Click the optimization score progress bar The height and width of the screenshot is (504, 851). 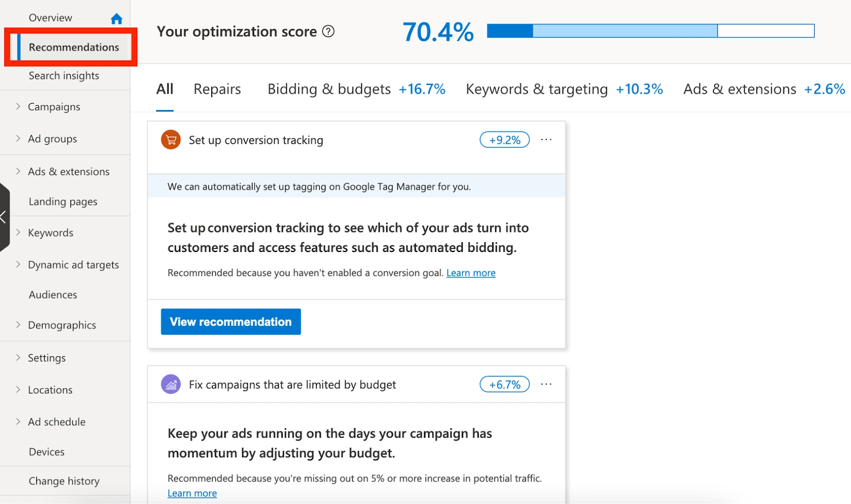point(650,31)
